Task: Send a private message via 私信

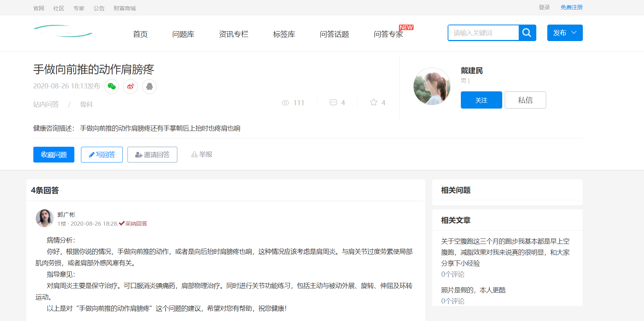Action: 525,100
